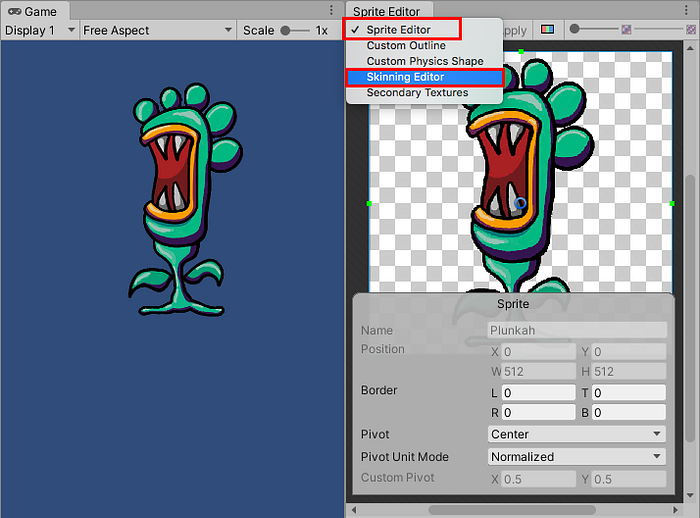700x518 pixels.
Task: Toggle the RGB color channel icon
Action: point(547,30)
